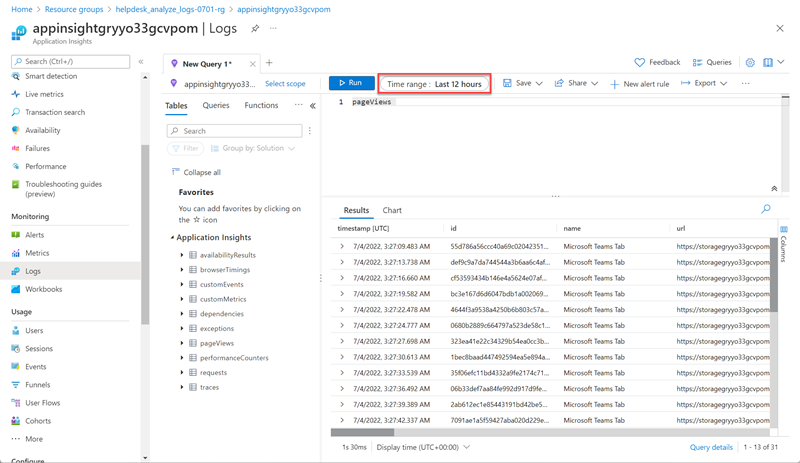This screenshot has width=800, height=463.
Task: Select the exceptions table
Action: click(x=217, y=329)
